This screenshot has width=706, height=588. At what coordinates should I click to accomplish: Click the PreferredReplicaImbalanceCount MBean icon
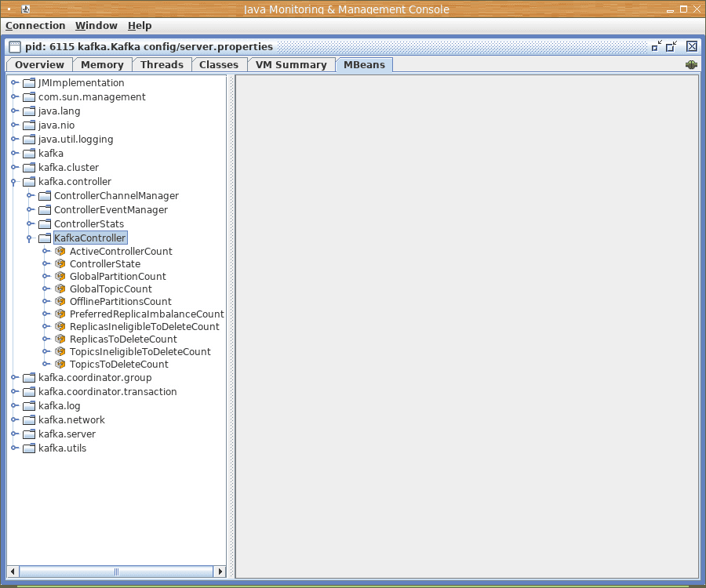tap(60, 314)
